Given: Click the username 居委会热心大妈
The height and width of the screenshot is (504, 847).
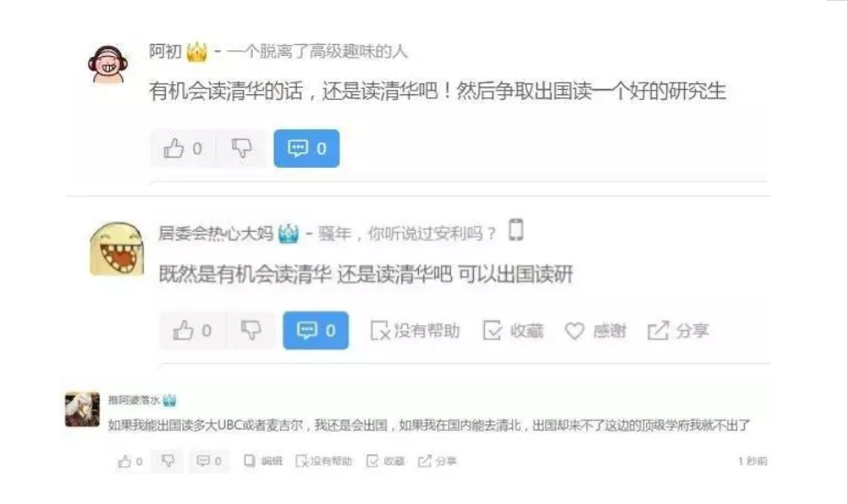Looking at the screenshot, I should coord(215,234).
